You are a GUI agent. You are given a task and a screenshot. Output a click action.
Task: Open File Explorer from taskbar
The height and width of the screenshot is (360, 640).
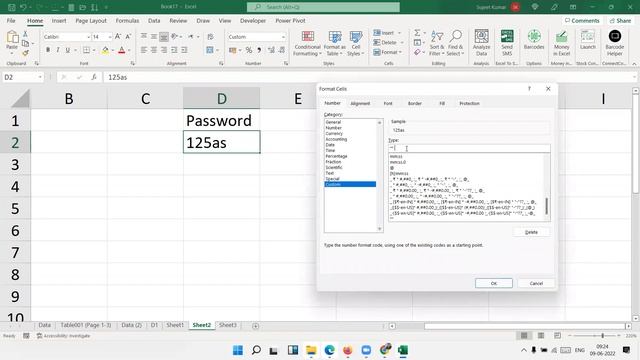coord(311,350)
